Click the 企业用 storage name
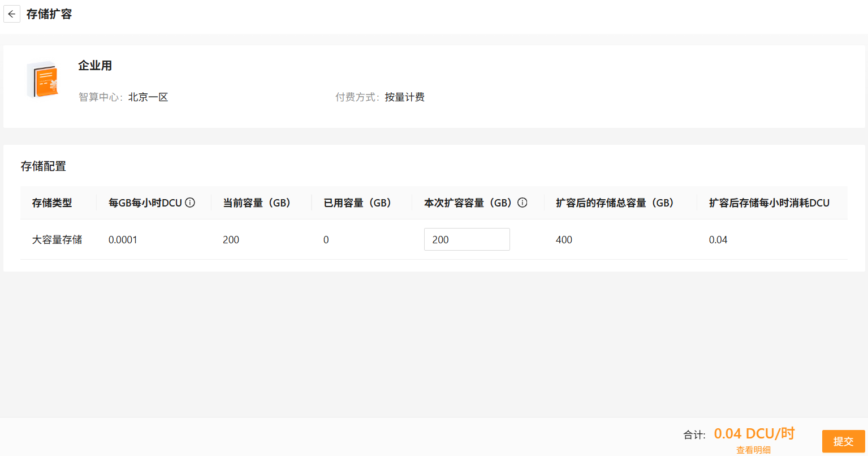The height and width of the screenshot is (456, 868). pos(95,66)
